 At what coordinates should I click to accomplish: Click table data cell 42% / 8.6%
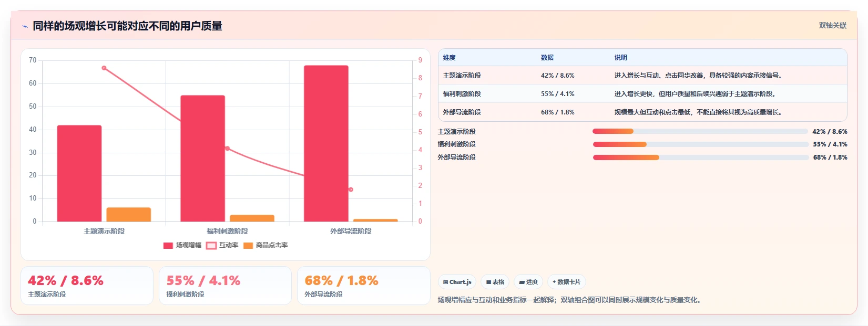558,76
